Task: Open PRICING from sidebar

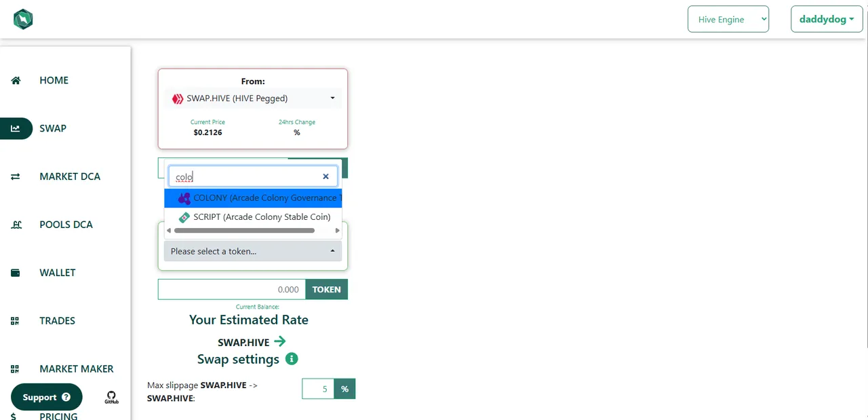Action: (x=58, y=415)
